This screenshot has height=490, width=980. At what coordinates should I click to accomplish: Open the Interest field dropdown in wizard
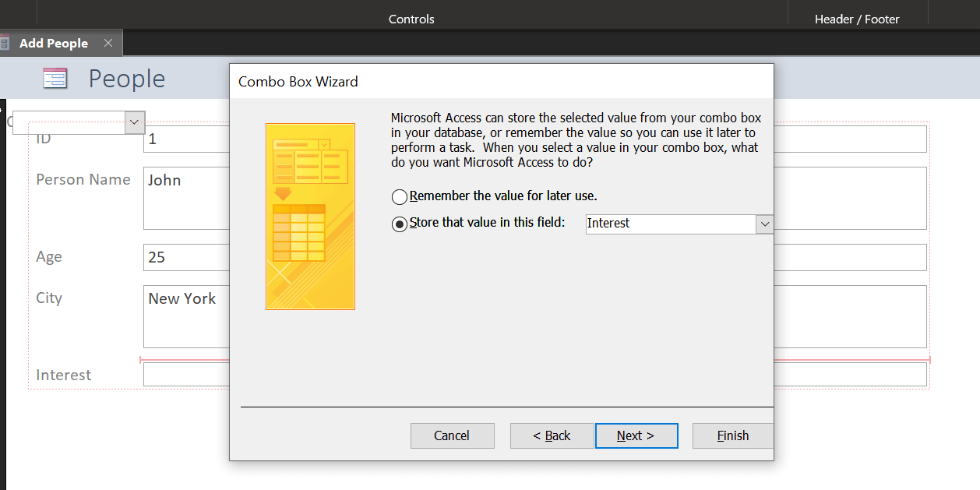[764, 224]
